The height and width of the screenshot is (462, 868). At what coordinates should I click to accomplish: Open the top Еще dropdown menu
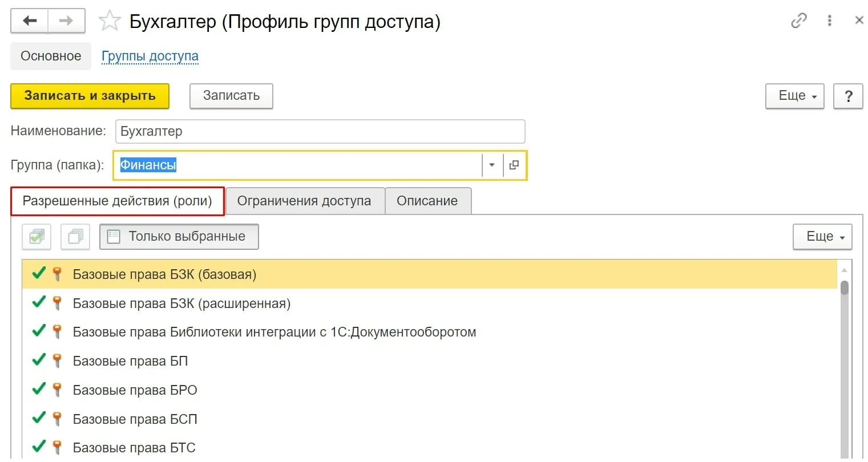click(x=795, y=96)
